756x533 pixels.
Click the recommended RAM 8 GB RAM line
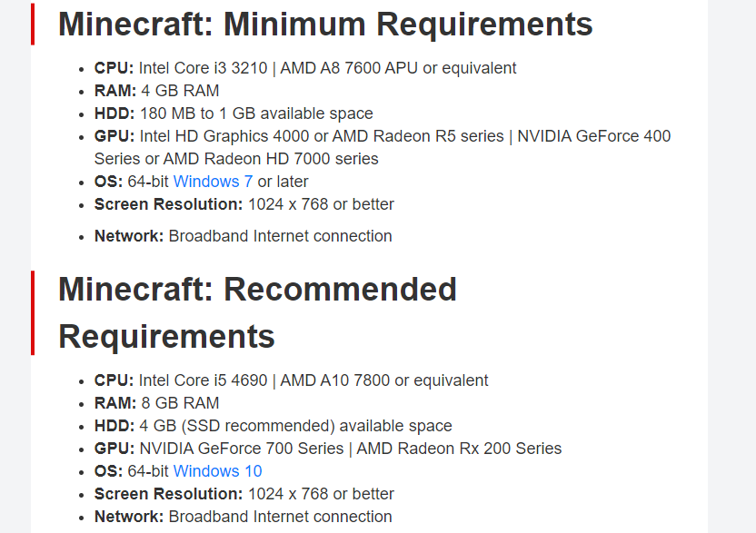pyautogui.click(x=156, y=403)
